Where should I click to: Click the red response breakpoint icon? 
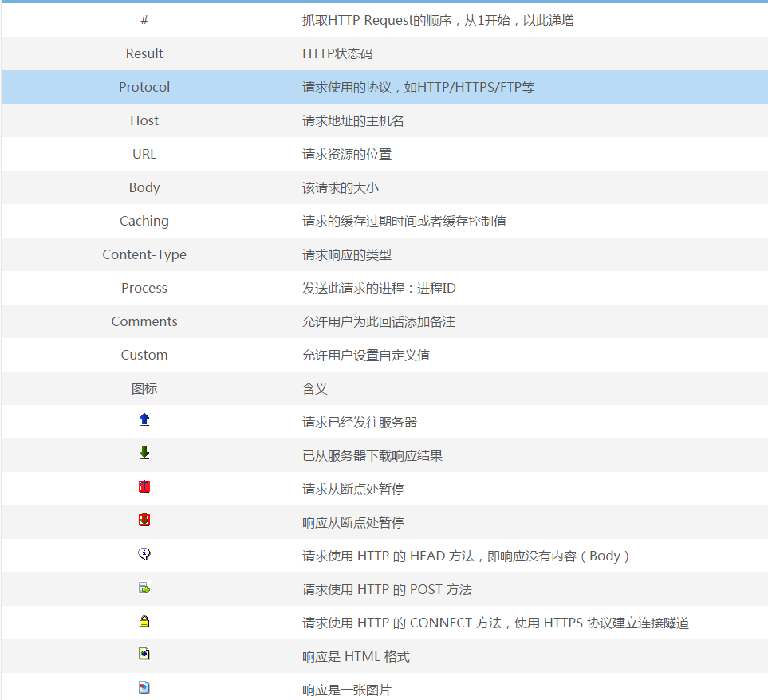pos(144,520)
